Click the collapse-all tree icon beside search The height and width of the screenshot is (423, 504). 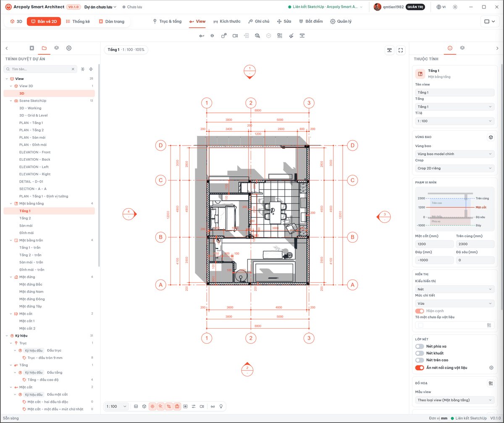83,69
